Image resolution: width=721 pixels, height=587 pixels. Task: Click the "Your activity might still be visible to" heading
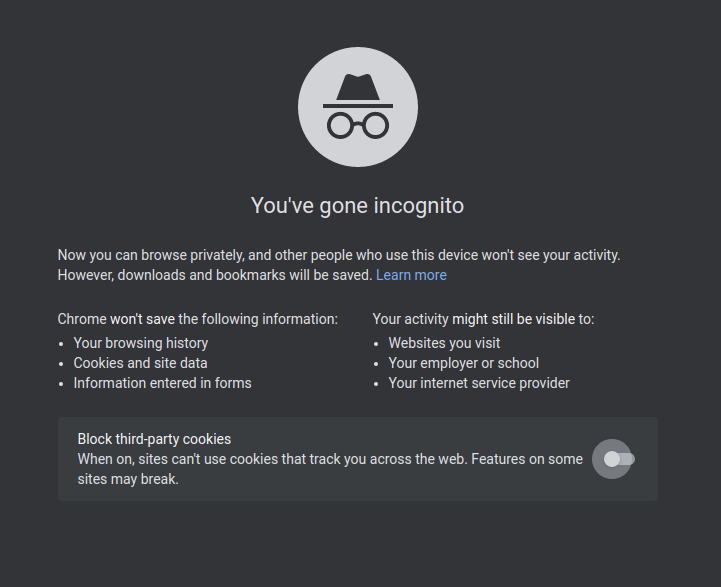point(483,319)
